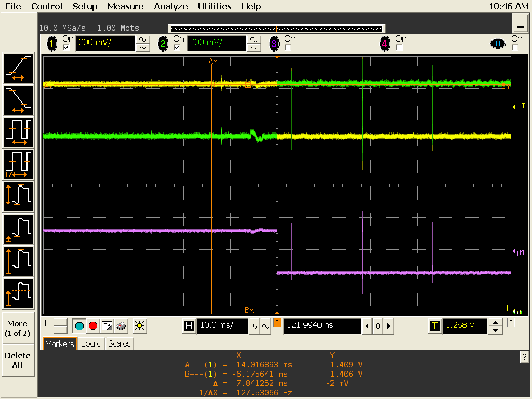Viewport: 532px width, 399px height.
Task: Open trigger setup via T button
Action: pyautogui.click(x=435, y=326)
